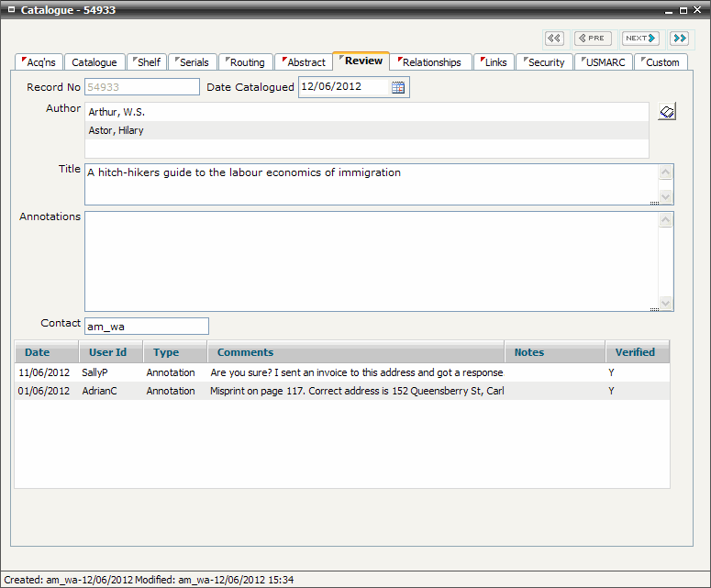Advance to next record using NEXT button
711x588 pixels.
coord(640,38)
